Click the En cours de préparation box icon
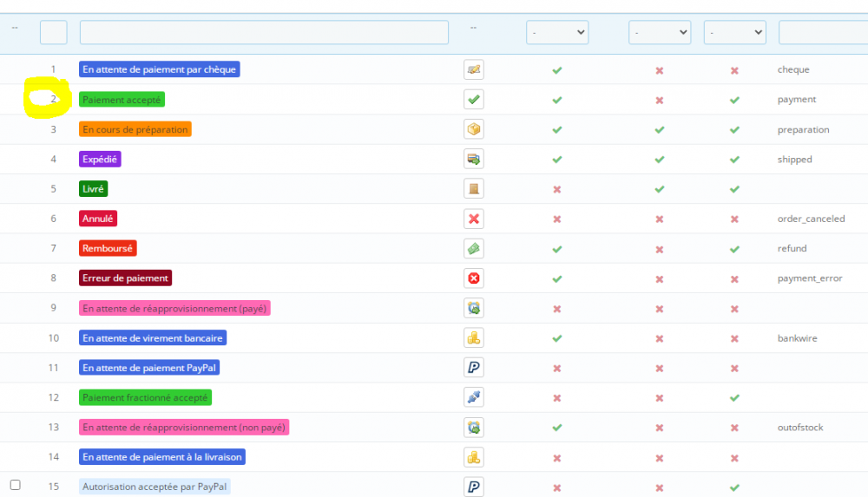The width and height of the screenshot is (868, 497). coord(474,129)
